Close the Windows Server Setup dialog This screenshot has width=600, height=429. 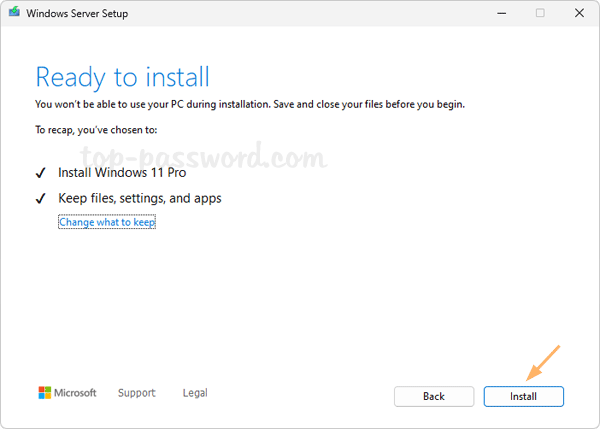pos(582,13)
